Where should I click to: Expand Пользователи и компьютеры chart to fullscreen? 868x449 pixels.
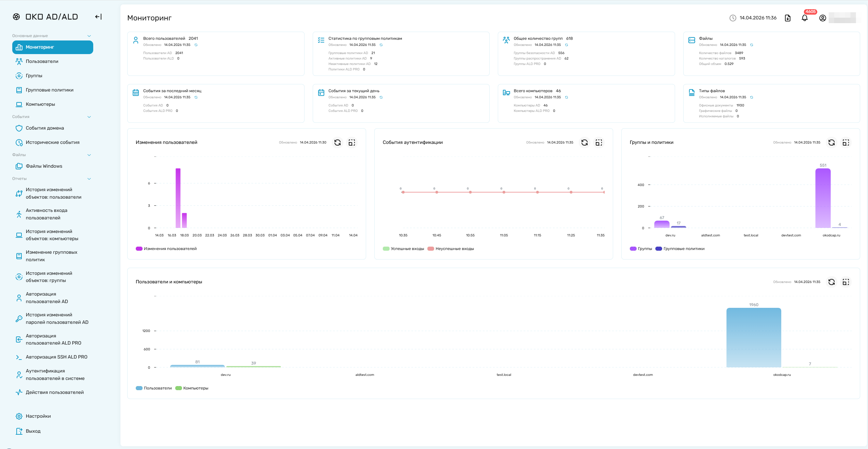(846, 282)
